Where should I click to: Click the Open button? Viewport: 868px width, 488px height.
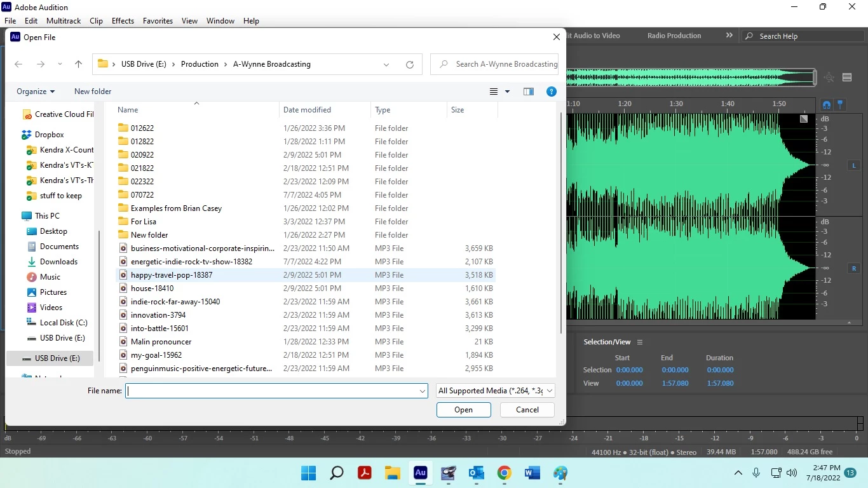pos(464,410)
